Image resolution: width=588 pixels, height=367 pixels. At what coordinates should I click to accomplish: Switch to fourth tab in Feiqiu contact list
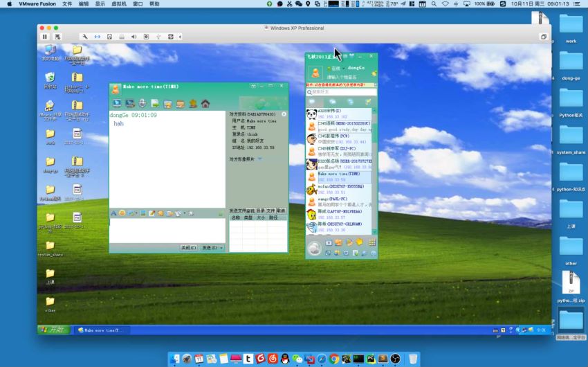368,102
